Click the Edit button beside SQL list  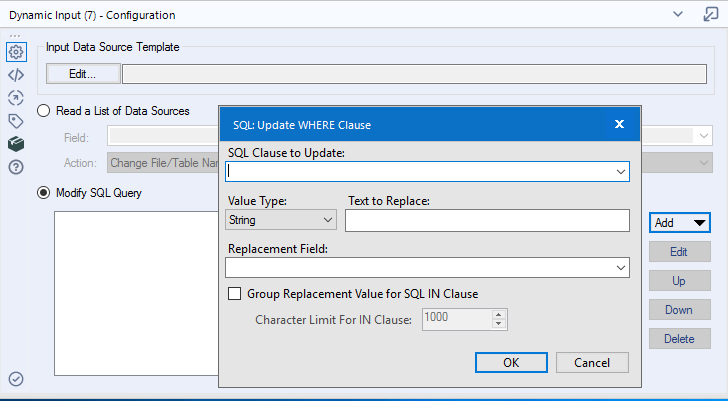[x=680, y=252]
